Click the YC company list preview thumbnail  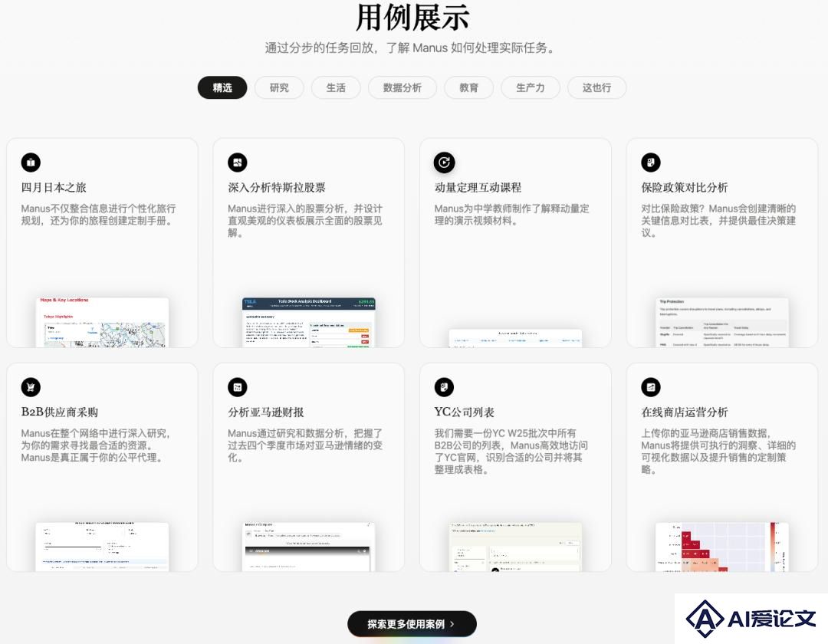(x=515, y=547)
